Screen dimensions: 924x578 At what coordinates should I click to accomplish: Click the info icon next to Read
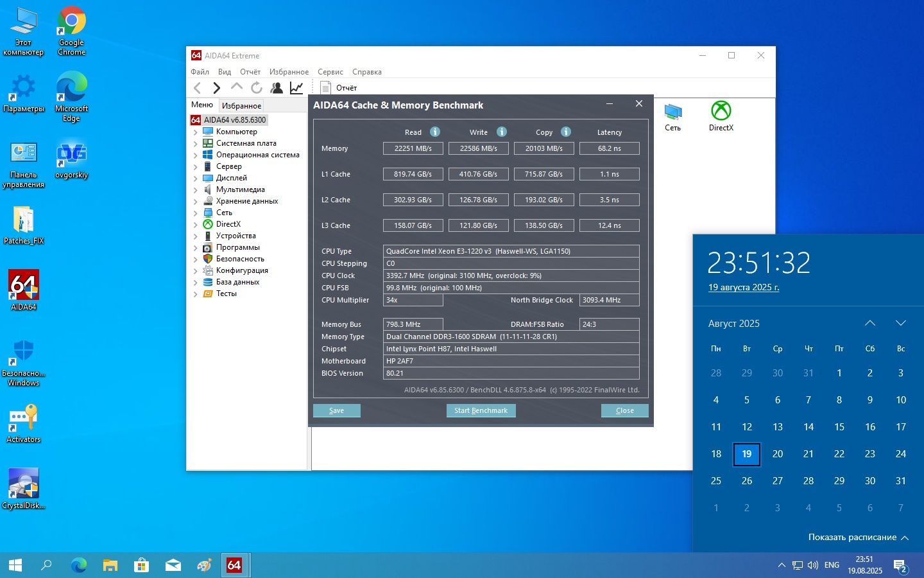coord(435,132)
